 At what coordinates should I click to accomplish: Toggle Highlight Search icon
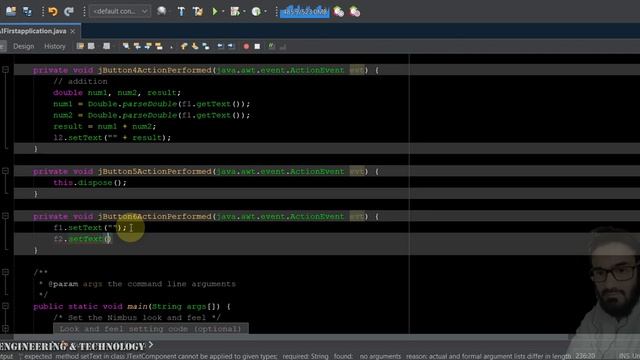tap(159, 47)
